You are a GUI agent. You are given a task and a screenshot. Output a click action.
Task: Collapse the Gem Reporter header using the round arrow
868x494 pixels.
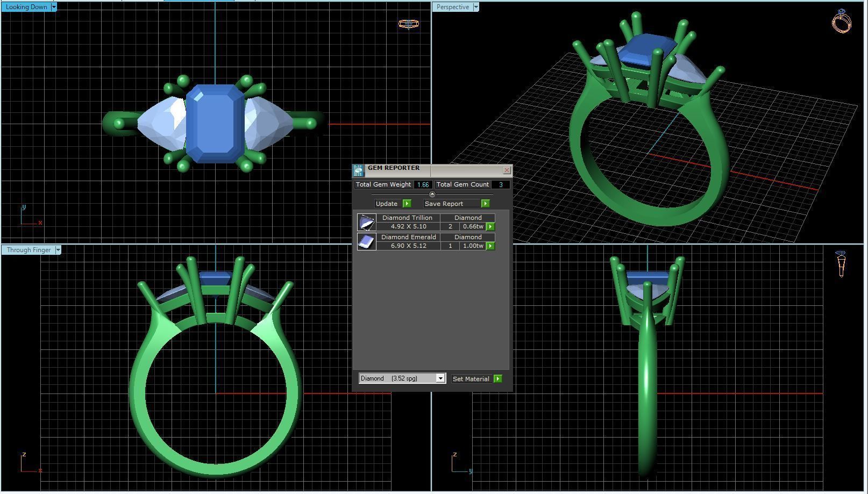(432, 194)
